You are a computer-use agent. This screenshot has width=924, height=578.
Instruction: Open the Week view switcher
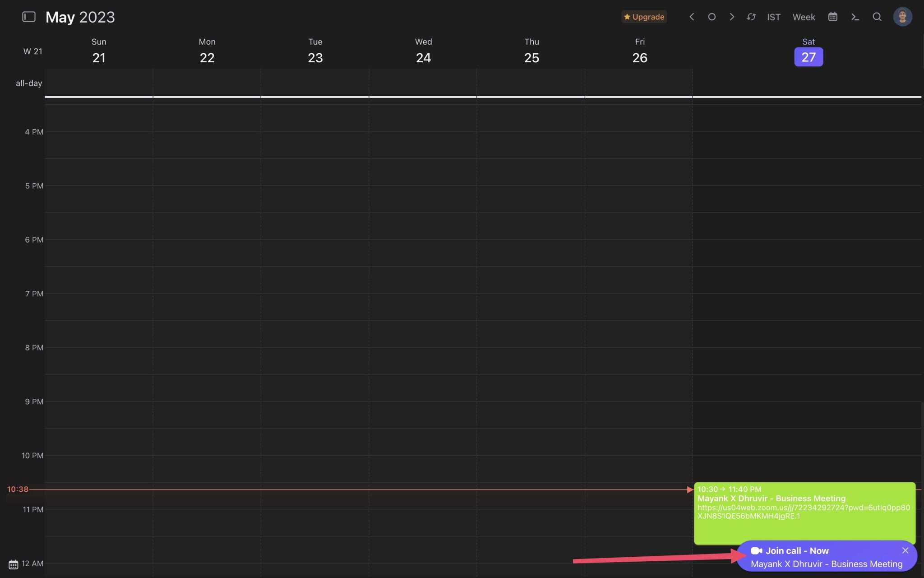(x=803, y=17)
